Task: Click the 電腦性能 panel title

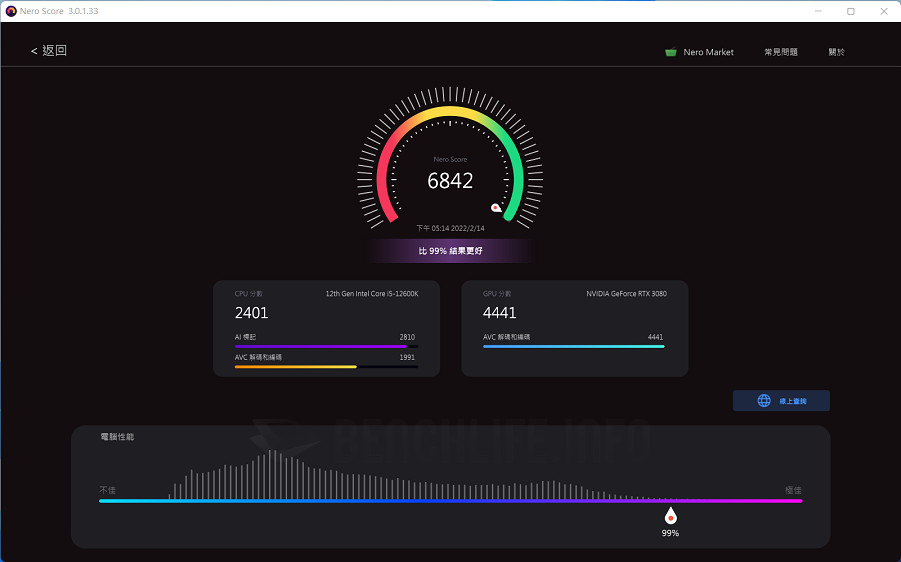Action: [117, 437]
